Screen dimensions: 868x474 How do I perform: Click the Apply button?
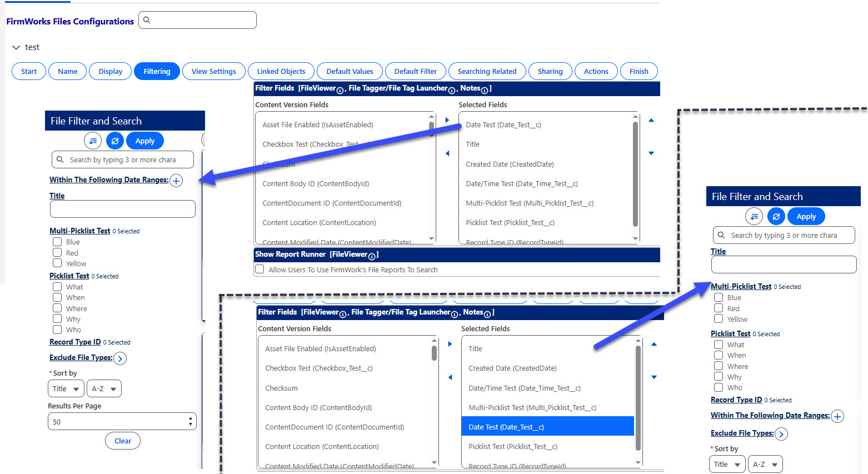click(144, 141)
